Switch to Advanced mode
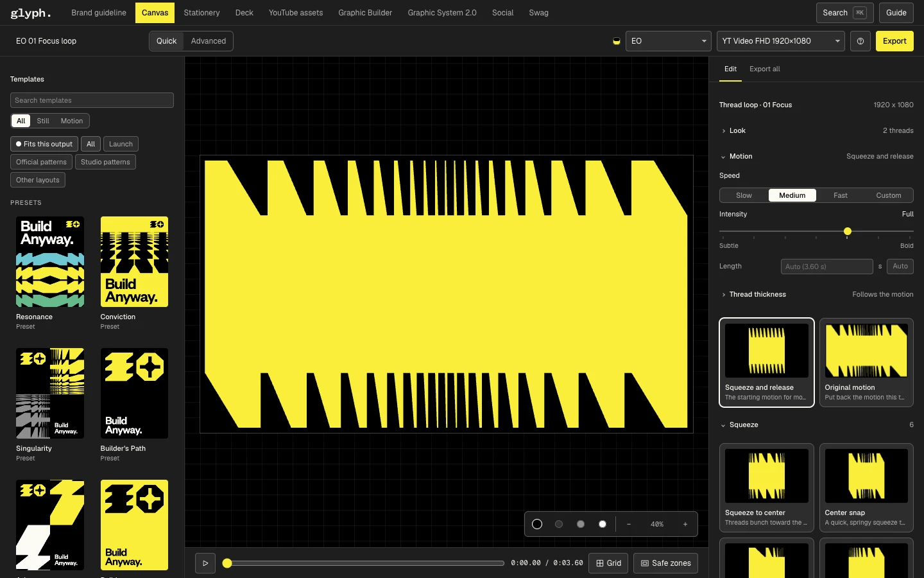This screenshot has height=578, width=924. 209,41
